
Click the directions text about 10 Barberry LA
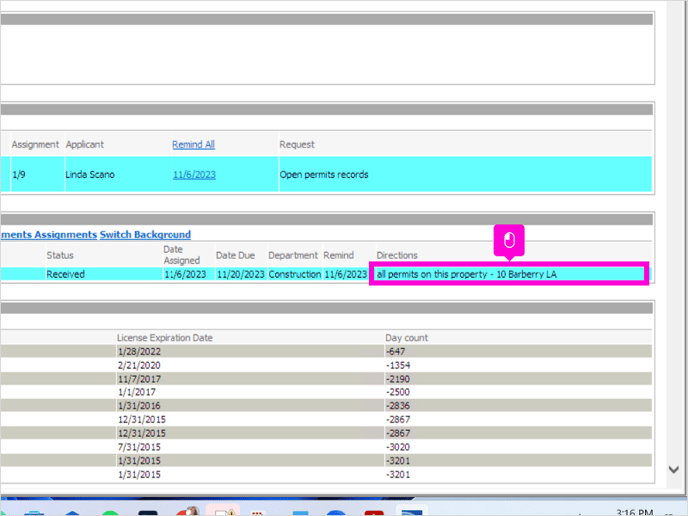click(x=466, y=274)
